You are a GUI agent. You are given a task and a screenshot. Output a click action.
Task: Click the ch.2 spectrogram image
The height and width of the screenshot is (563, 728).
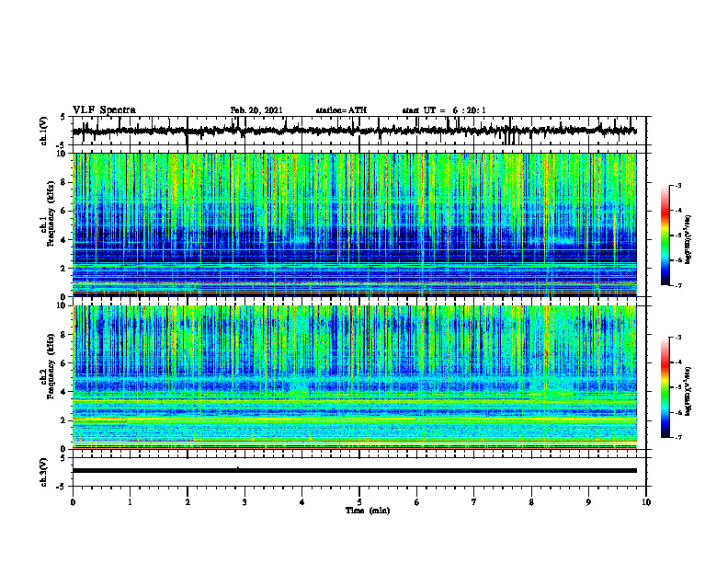(355, 377)
